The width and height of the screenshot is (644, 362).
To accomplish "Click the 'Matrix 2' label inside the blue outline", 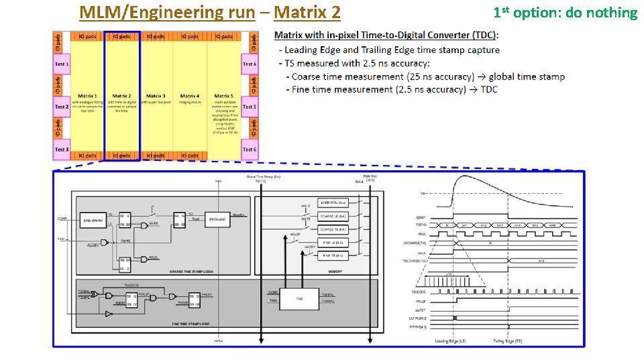I will point(121,96).
